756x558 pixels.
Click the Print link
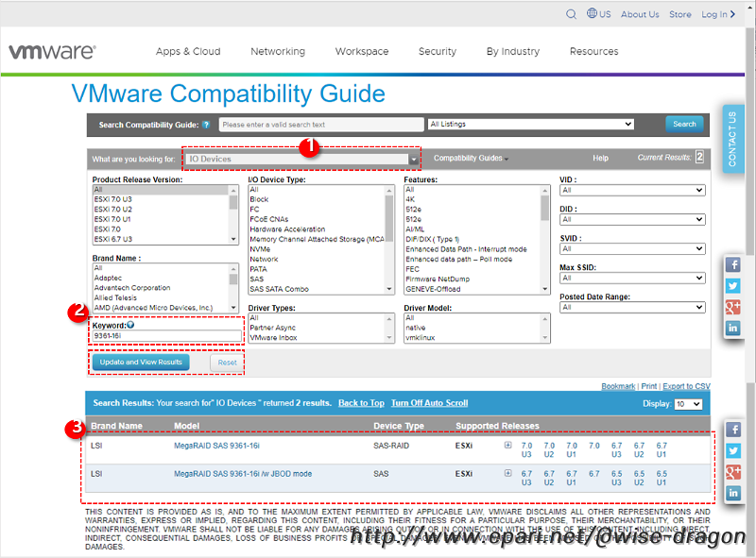[x=649, y=386]
